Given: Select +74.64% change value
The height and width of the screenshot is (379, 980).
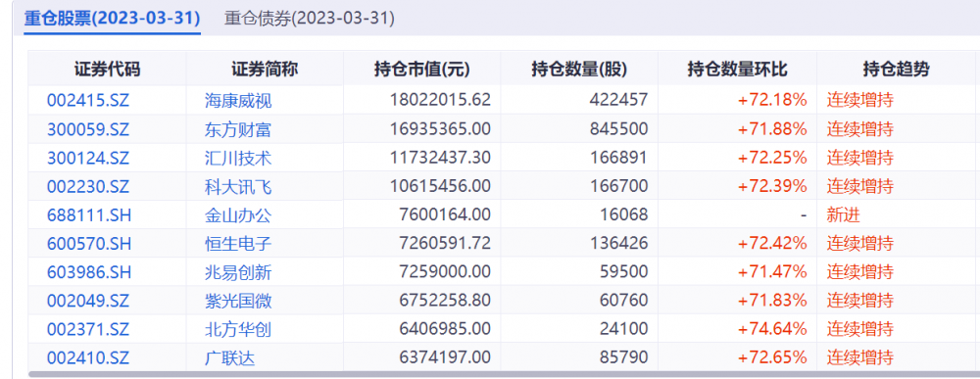Looking at the screenshot, I should tap(772, 329).
